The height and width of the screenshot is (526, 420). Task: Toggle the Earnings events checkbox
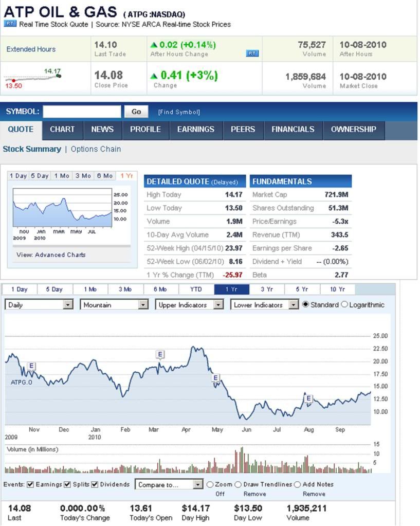(30, 484)
